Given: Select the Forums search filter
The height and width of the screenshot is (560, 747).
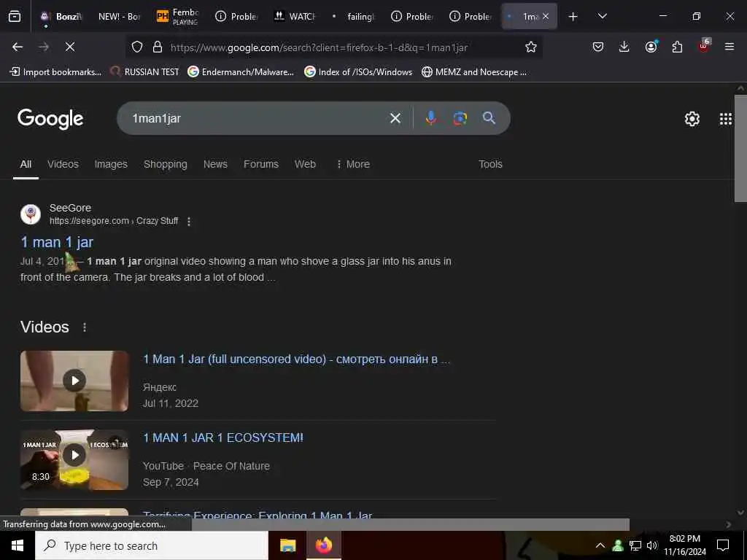Looking at the screenshot, I should click(261, 164).
